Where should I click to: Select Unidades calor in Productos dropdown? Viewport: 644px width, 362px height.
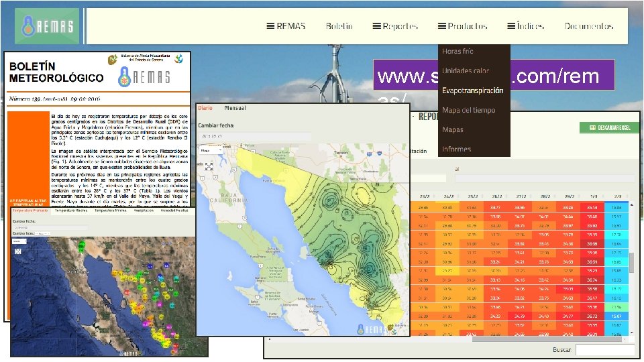coord(466,70)
